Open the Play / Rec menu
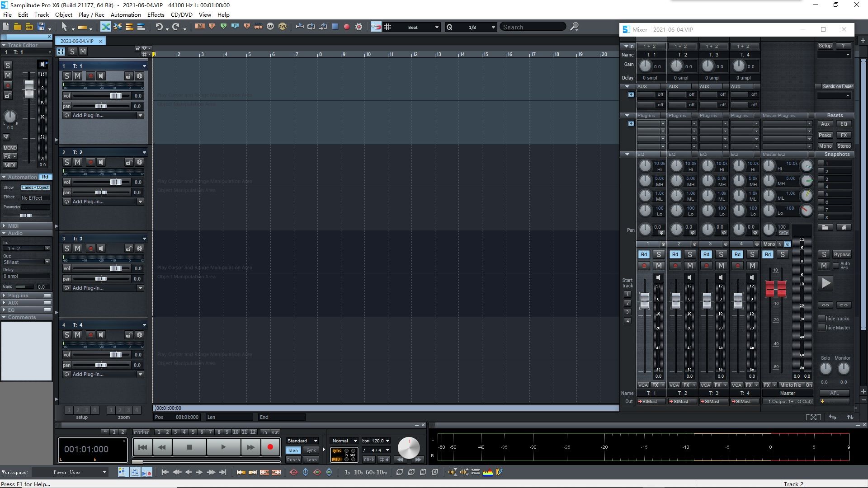This screenshot has width=868, height=488. [x=91, y=14]
